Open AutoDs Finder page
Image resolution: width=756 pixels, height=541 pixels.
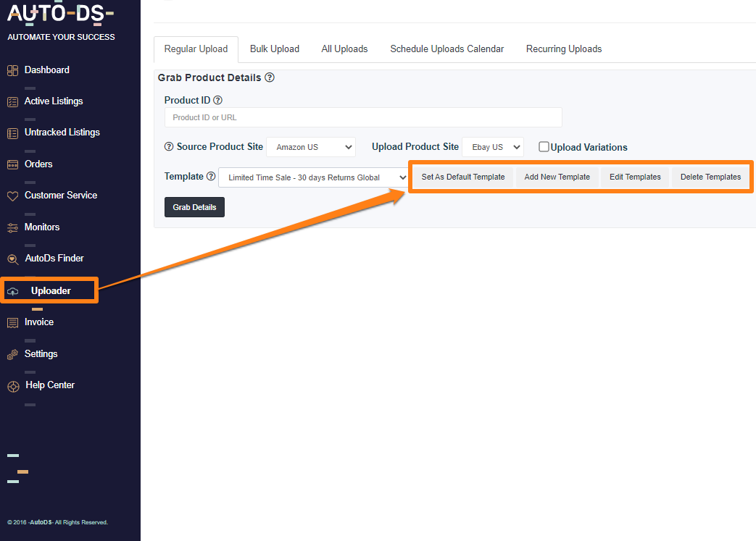point(54,259)
